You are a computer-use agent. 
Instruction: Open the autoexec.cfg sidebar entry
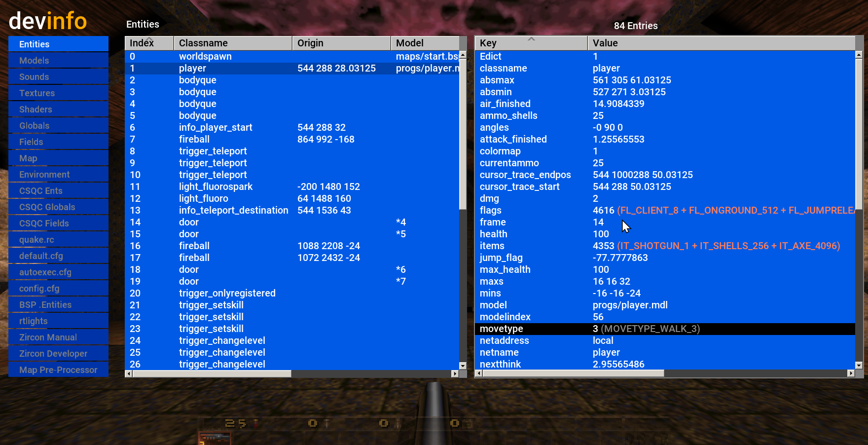click(x=58, y=272)
